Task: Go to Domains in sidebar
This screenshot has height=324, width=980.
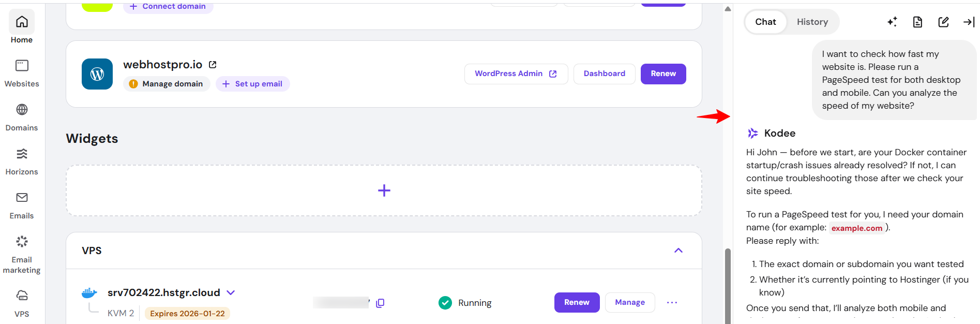Action: pyautogui.click(x=22, y=117)
